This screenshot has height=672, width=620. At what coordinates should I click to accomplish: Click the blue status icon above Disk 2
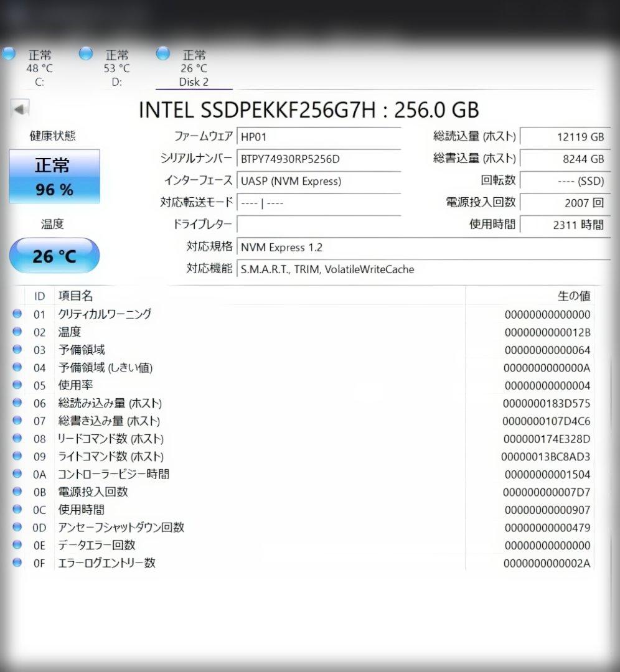pos(163,54)
